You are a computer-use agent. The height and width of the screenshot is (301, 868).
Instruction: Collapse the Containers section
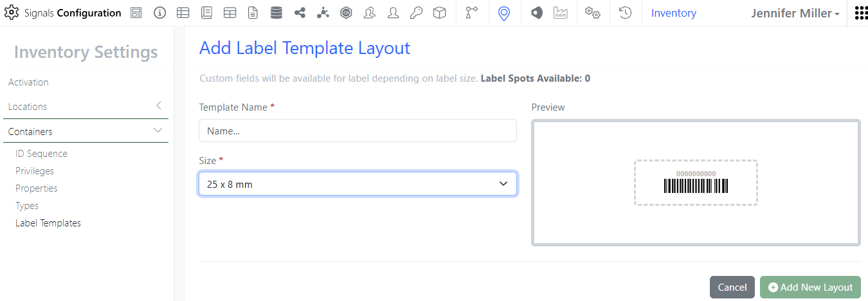(158, 131)
